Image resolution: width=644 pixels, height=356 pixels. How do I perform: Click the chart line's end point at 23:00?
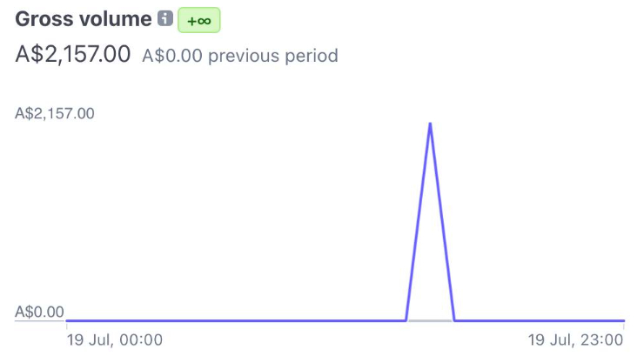(x=623, y=320)
